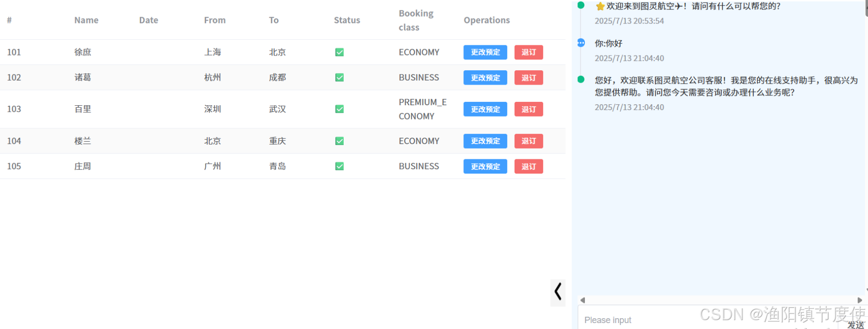Screen dimensions: 868x329
Task: Click the status check icon for booking 104
Action: [x=339, y=141]
